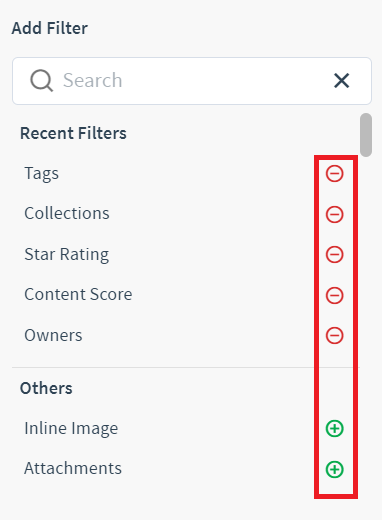Click the Owners filter label

click(x=53, y=335)
